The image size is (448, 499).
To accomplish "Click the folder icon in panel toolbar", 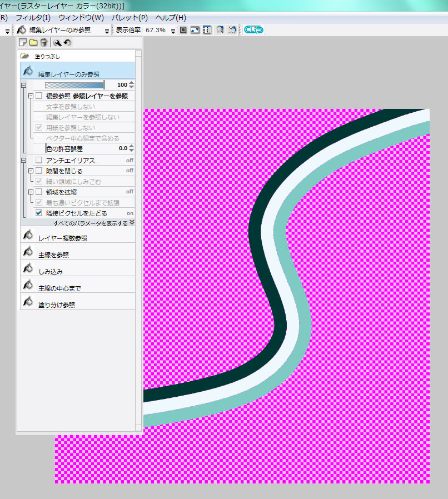I will tap(33, 42).
